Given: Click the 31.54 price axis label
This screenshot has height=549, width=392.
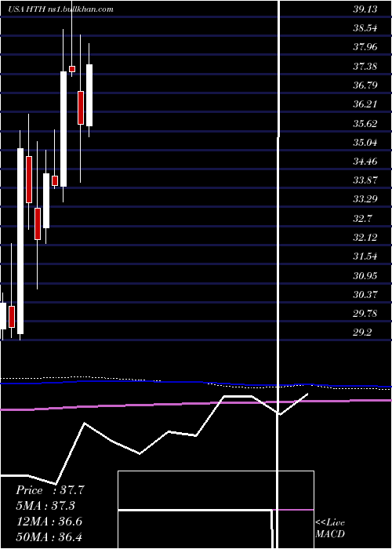Looking at the screenshot, I should pyautogui.click(x=365, y=256).
